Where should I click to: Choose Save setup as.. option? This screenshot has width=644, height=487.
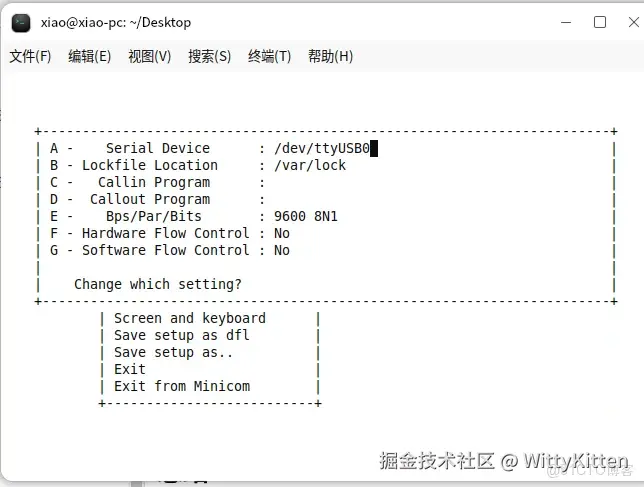pos(173,352)
